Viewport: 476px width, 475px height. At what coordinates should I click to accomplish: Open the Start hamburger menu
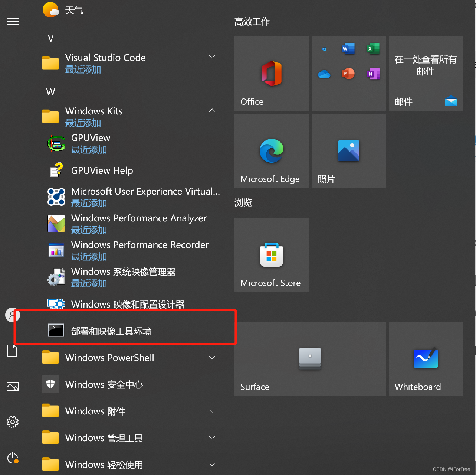12,21
